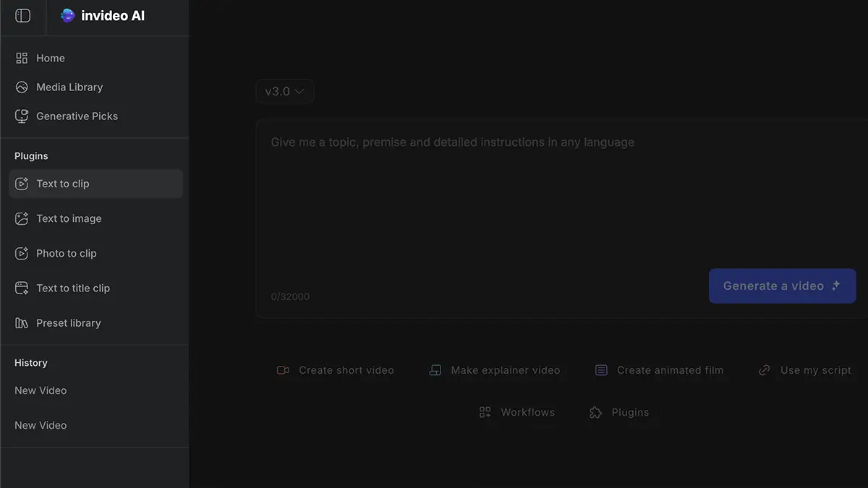Click the Preset library books icon

coord(22,322)
